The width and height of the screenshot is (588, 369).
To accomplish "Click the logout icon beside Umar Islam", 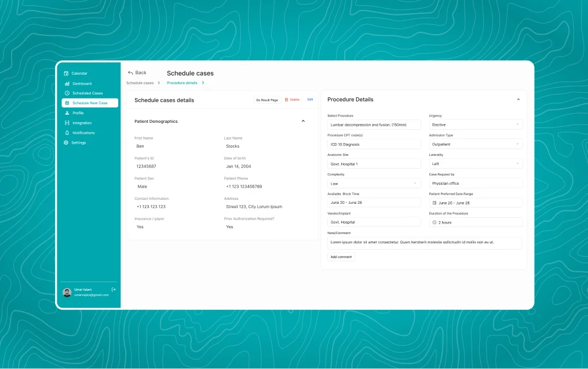I will tap(114, 290).
